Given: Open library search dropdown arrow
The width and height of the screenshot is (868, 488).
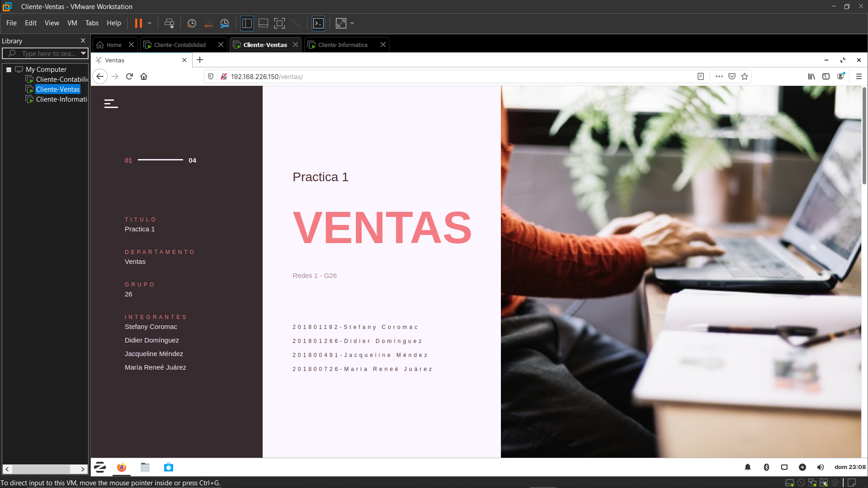Looking at the screenshot, I should 83,53.
